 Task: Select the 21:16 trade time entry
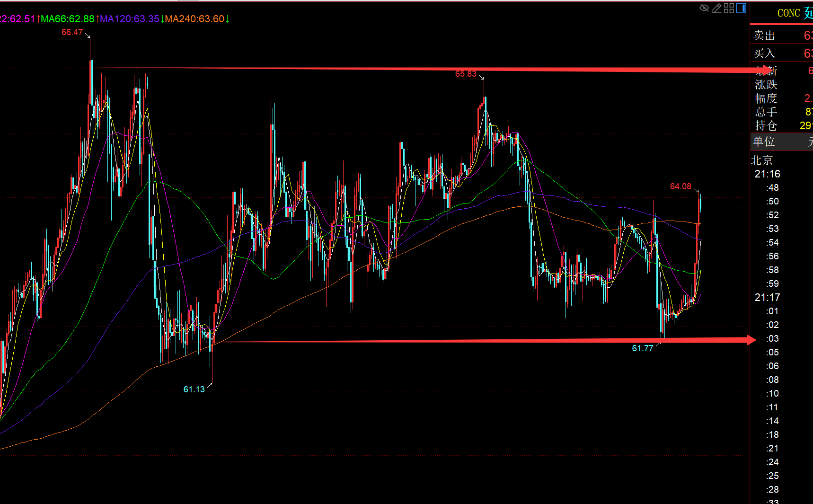[x=767, y=174]
